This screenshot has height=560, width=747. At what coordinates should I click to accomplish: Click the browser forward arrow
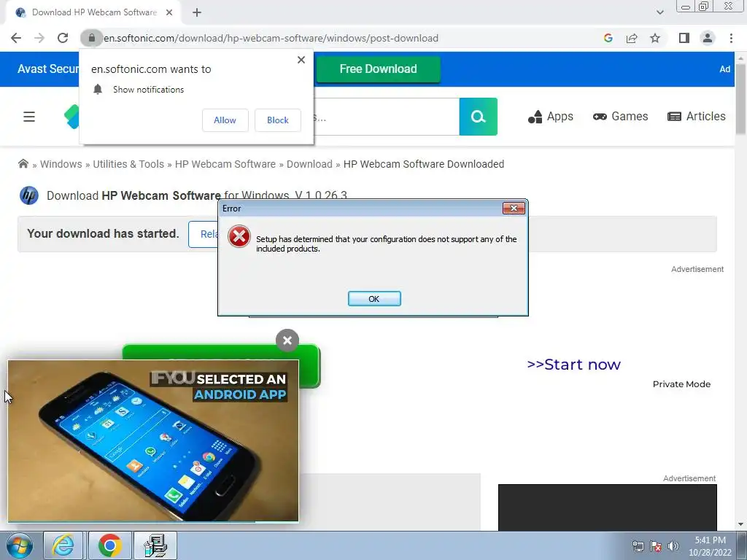[x=39, y=38]
